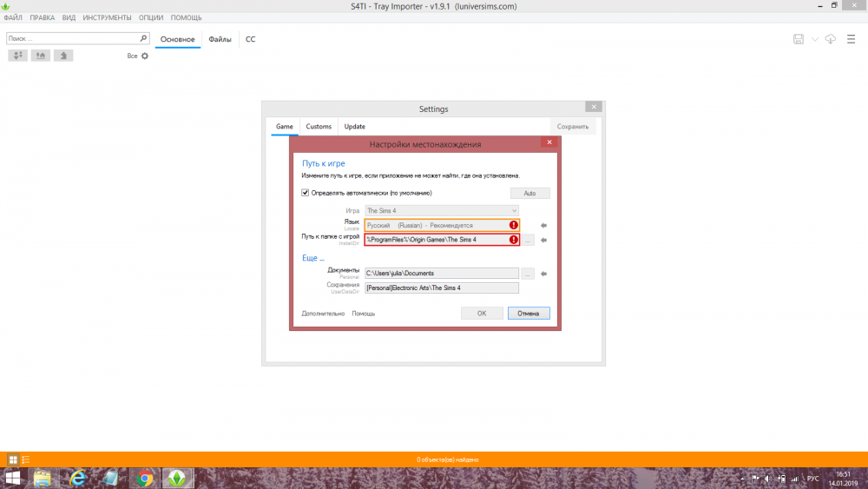868x489 pixels.
Task: Open the Дополнительно link
Action: [323, 314]
